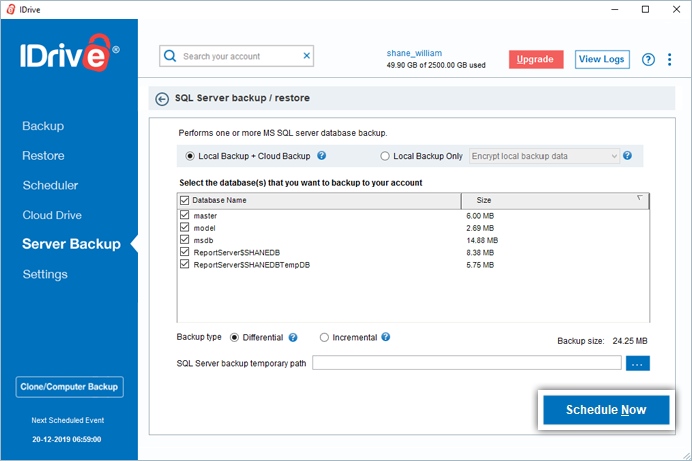Click the Upgrade button
The height and width of the screenshot is (461, 692).
pyautogui.click(x=536, y=60)
